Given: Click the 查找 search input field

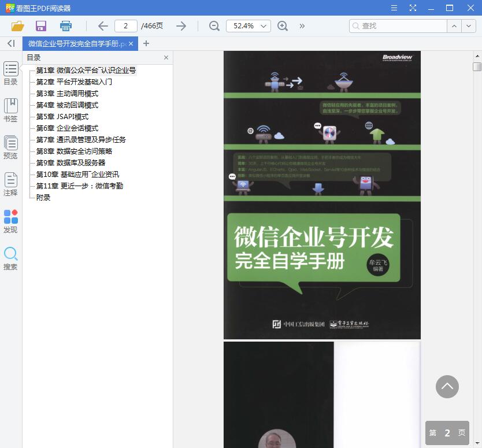Looking at the screenshot, I should pos(399,26).
